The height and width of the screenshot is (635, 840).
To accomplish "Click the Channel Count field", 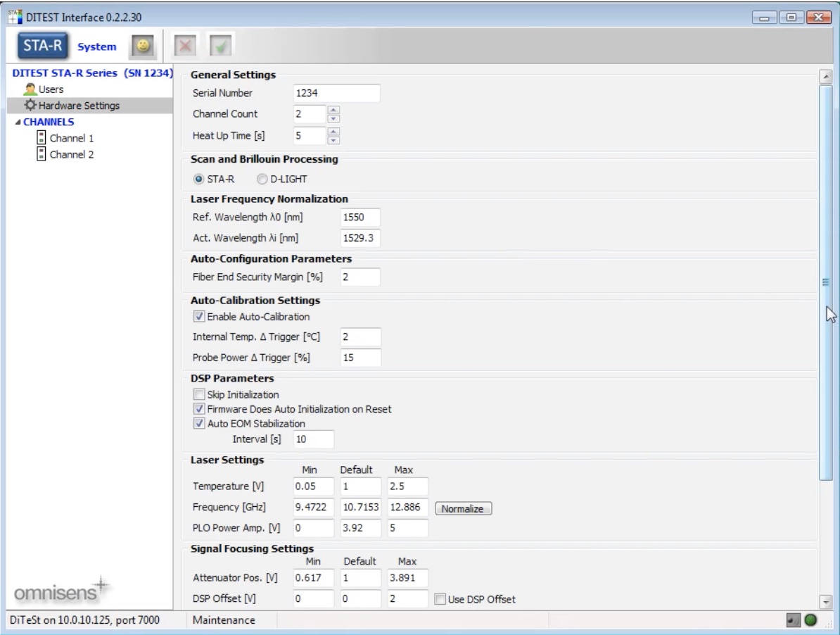I will 309,113.
